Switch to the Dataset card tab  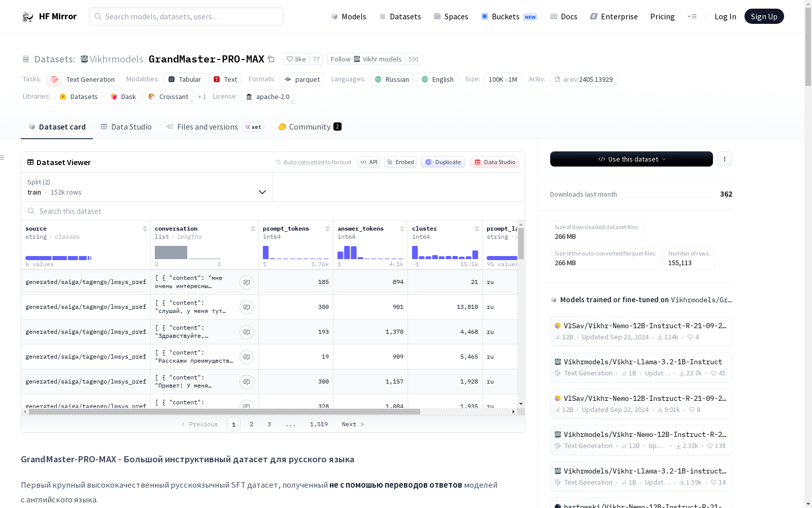tap(57, 127)
